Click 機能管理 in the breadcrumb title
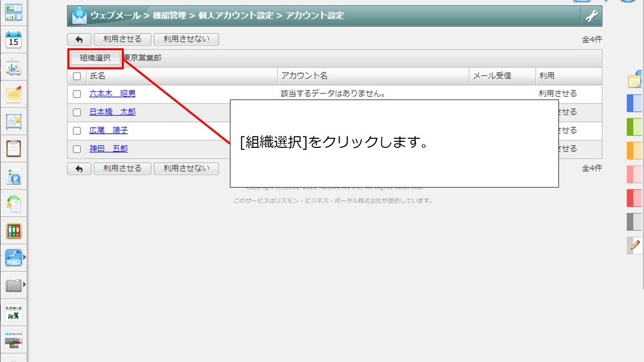 [170, 16]
